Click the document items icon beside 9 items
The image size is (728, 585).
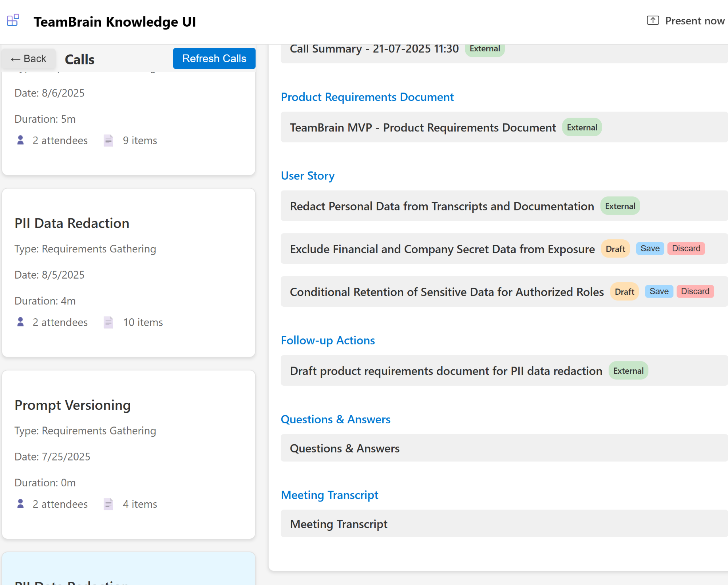[x=108, y=140]
